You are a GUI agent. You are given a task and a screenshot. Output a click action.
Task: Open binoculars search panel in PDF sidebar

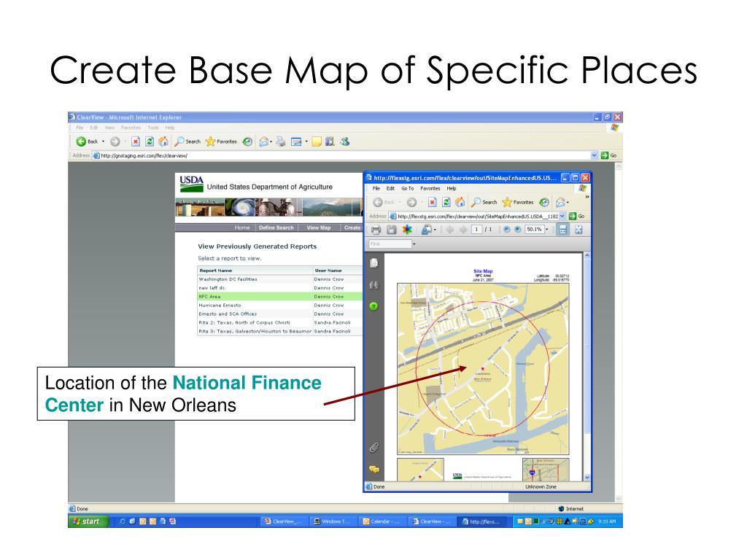pyautogui.click(x=374, y=285)
